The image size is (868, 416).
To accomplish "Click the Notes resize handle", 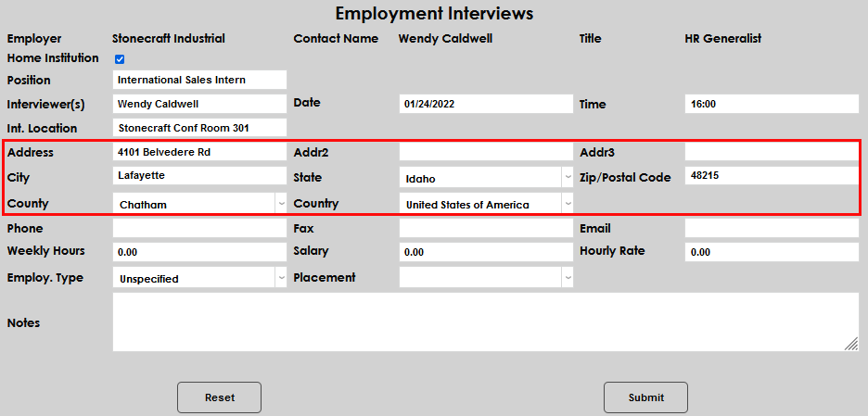I will [851, 344].
